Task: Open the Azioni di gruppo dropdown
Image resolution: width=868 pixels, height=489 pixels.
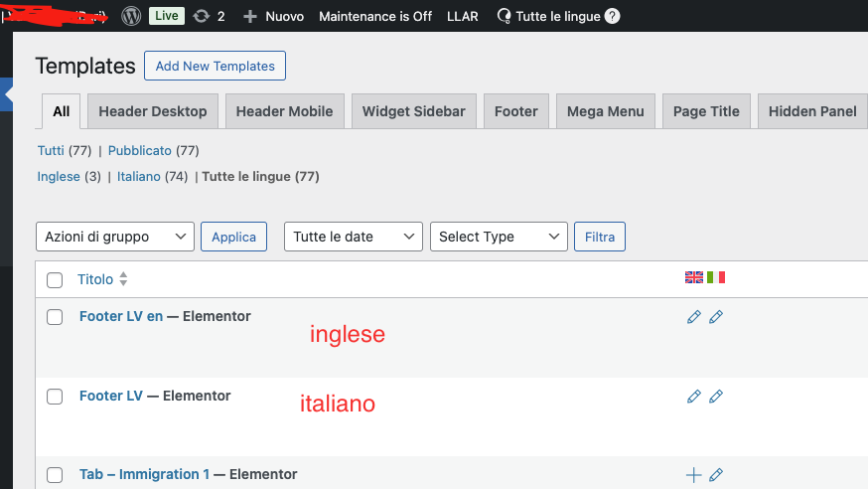Action: tap(114, 237)
